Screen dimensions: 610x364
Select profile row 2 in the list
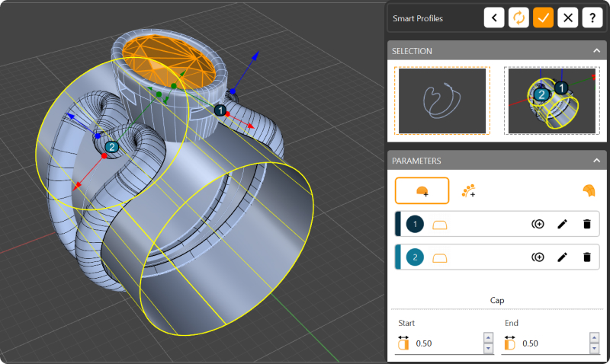pos(473,257)
